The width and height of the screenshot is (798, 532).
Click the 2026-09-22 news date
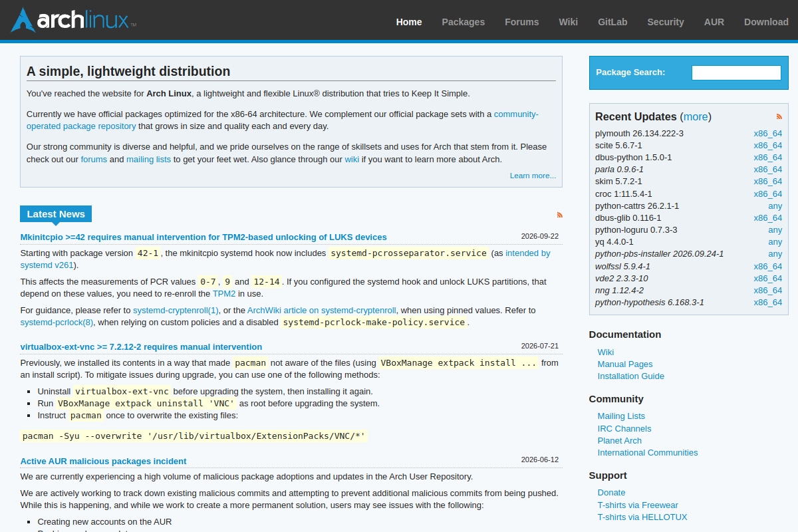tap(540, 236)
